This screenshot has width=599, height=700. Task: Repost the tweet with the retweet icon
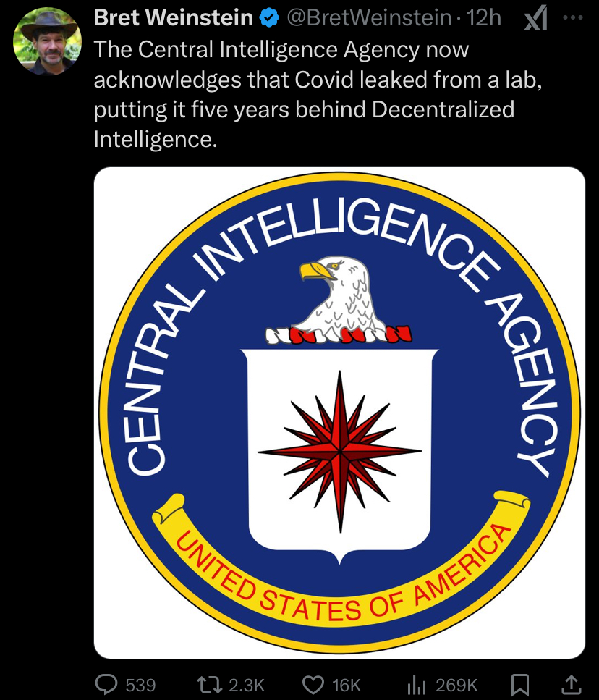pyautogui.click(x=209, y=684)
